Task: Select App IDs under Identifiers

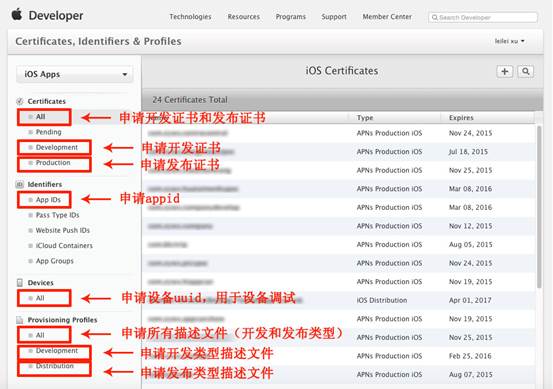Action: coord(48,200)
